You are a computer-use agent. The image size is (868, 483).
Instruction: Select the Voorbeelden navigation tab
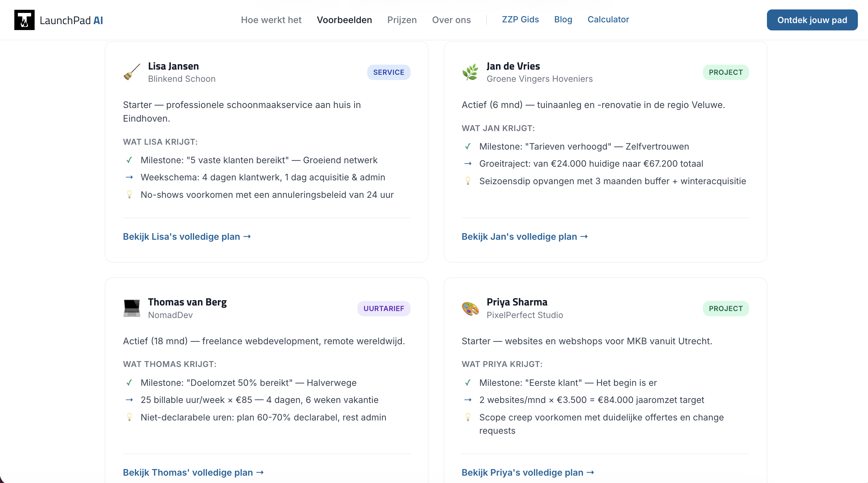tap(344, 20)
